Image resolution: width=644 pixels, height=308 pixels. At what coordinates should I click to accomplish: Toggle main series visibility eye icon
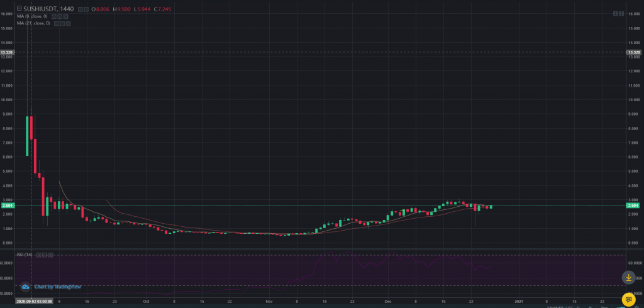tap(80, 9)
